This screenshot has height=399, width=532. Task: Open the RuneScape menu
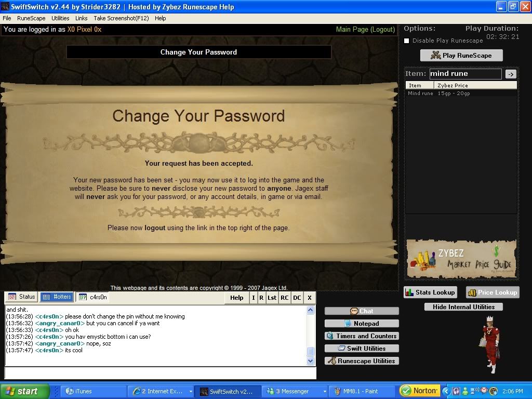[31, 18]
